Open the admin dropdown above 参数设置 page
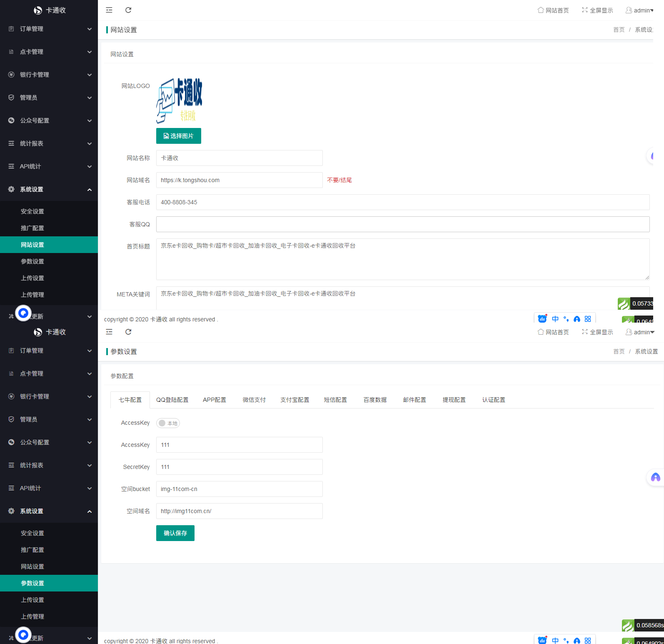The width and height of the screenshot is (664, 644). tap(640, 332)
